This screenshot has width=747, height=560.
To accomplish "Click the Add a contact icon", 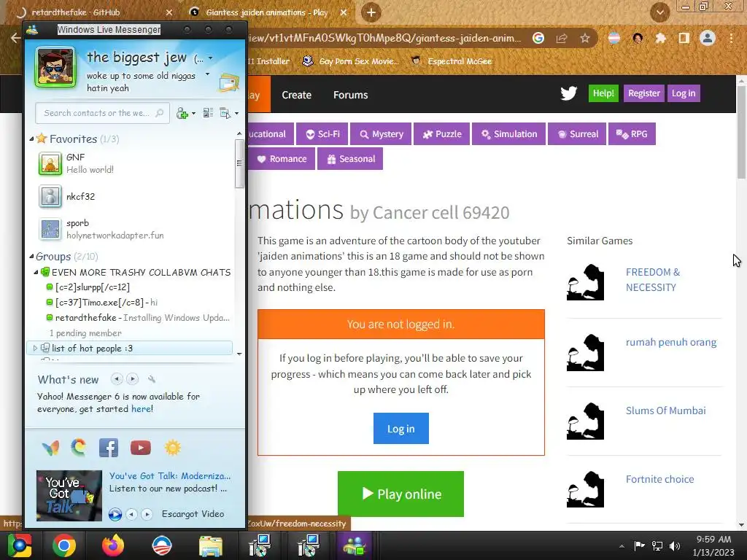I will tap(182, 113).
